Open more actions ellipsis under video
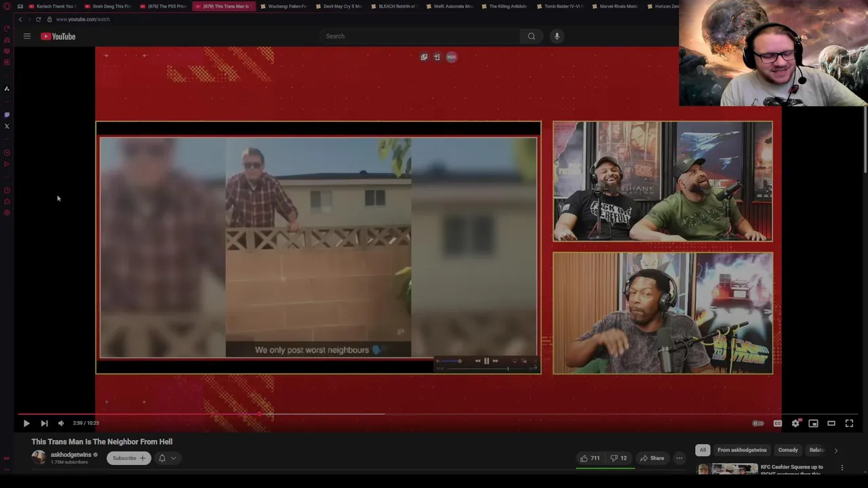Screen dimensions: 868x488 point(679,458)
